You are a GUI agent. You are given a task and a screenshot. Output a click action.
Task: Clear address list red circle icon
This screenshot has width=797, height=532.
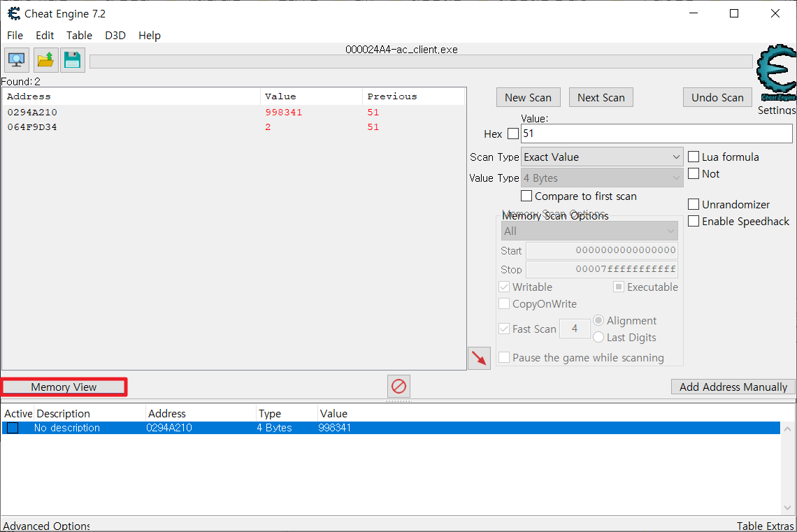click(398, 386)
